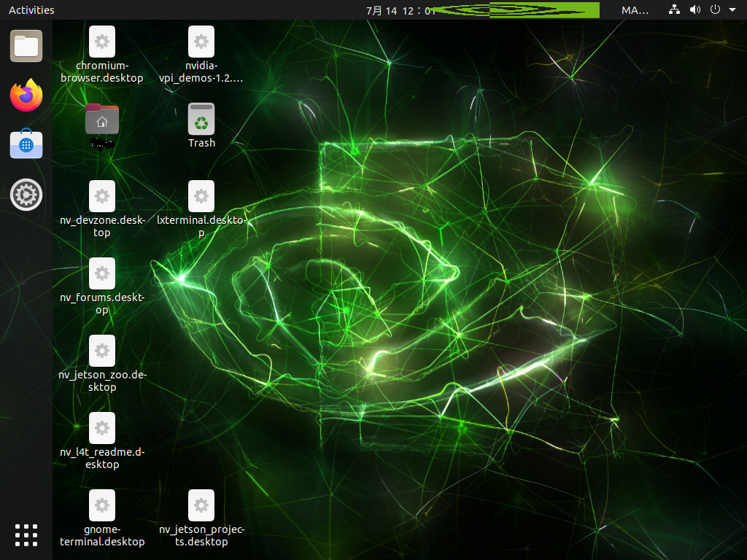Open Ubuntu Software store from dock
This screenshot has height=560, width=747.
(26, 144)
